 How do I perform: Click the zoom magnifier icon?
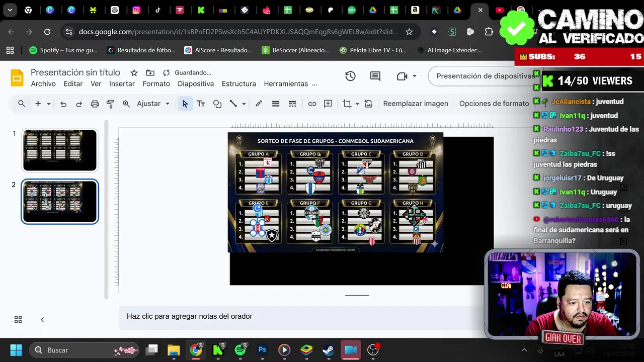tap(126, 104)
